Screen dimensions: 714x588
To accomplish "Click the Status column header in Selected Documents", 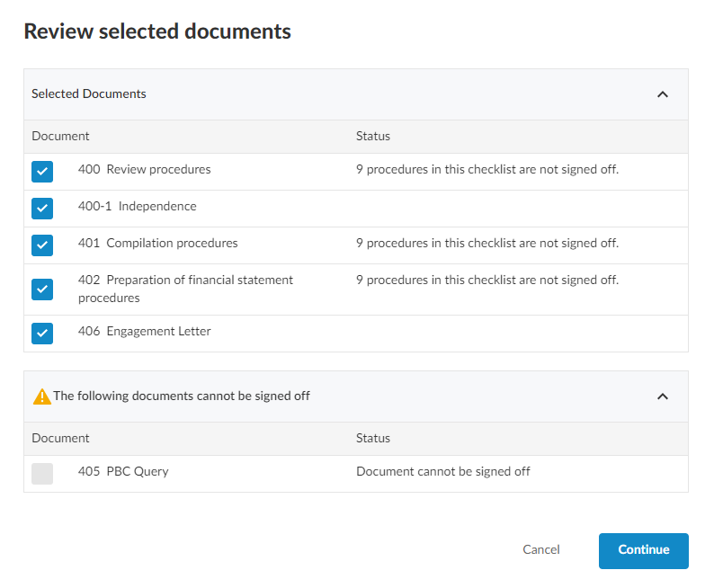I will [373, 137].
